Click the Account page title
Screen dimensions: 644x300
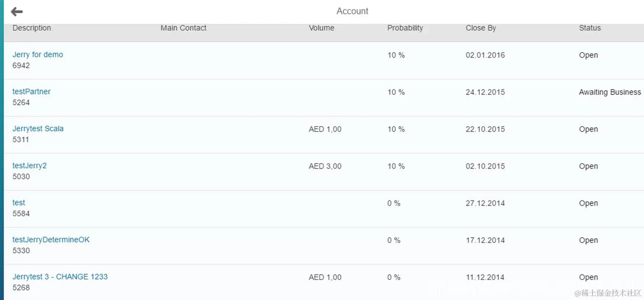point(352,11)
